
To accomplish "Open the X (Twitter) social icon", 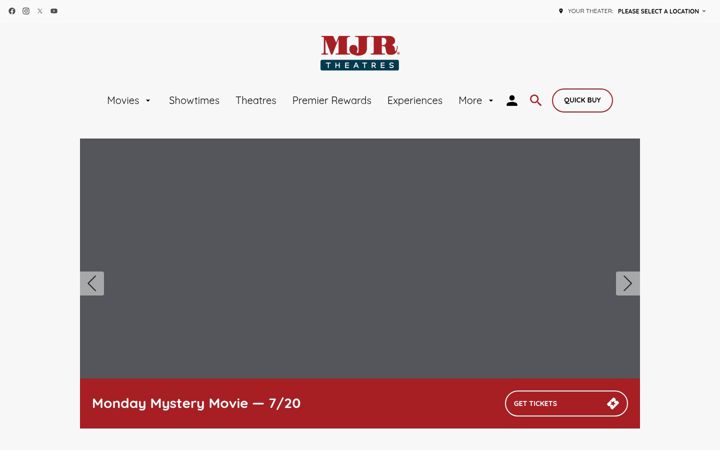I will (40, 11).
